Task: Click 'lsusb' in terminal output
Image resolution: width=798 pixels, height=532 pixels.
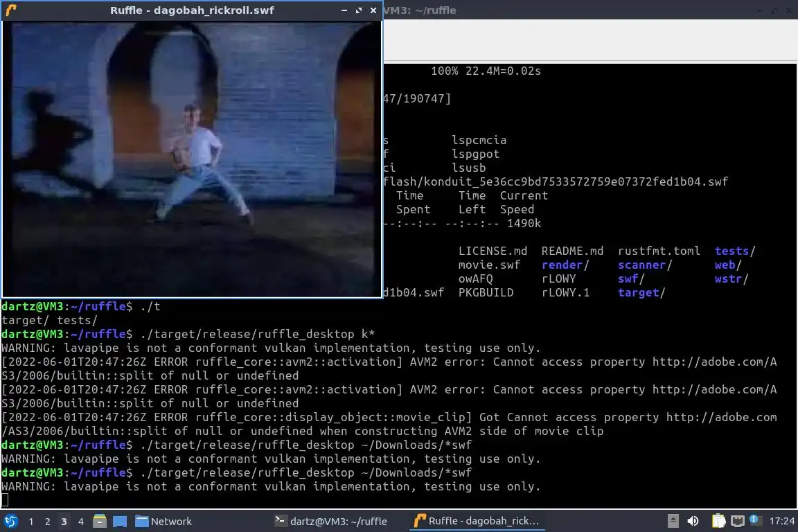Action: pos(468,168)
